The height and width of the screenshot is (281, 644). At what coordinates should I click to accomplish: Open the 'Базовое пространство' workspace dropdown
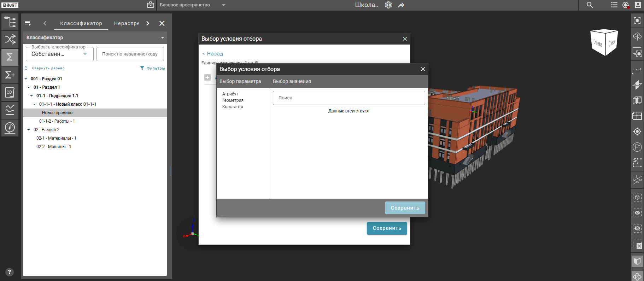coord(192,5)
